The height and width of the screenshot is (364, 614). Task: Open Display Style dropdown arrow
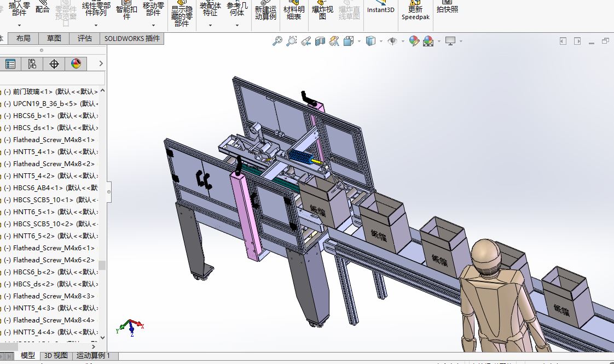(381, 41)
